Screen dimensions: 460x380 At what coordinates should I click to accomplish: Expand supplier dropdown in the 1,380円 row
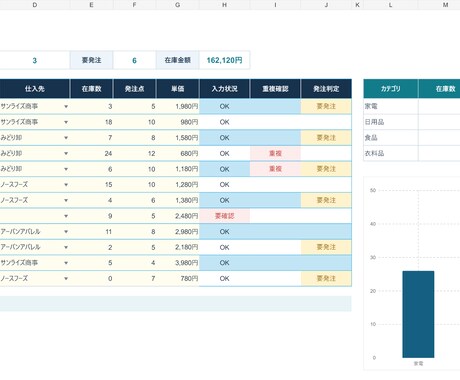point(66,200)
